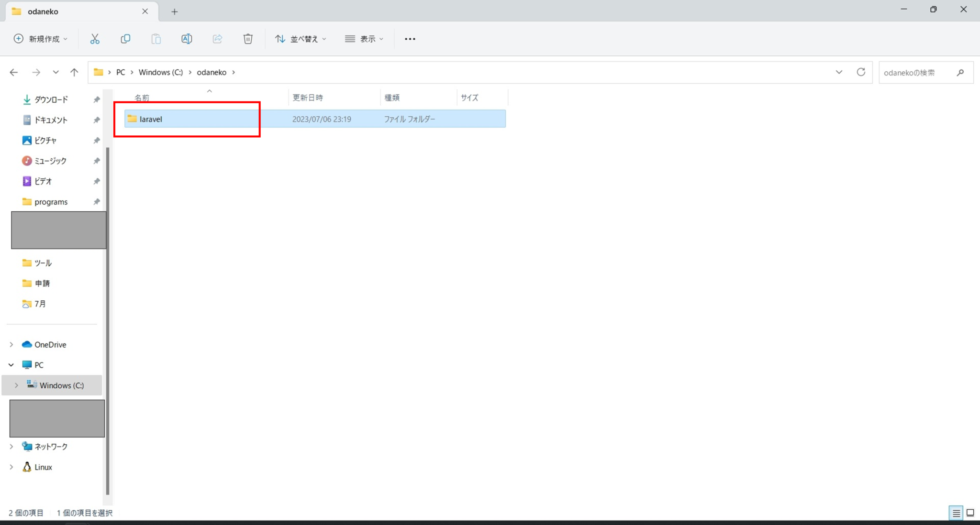Click the Paste icon in the toolbar

click(x=156, y=39)
